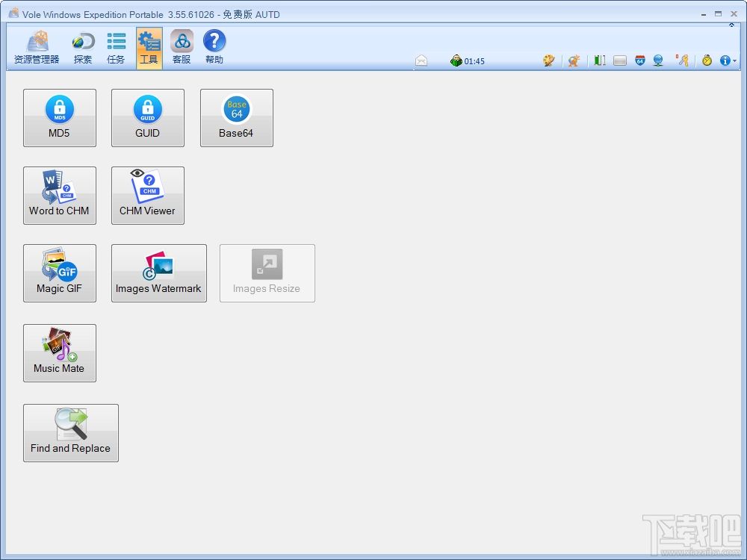Image resolution: width=747 pixels, height=560 pixels.
Task: Launch the Music Mate tool
Action: (60, 353)
